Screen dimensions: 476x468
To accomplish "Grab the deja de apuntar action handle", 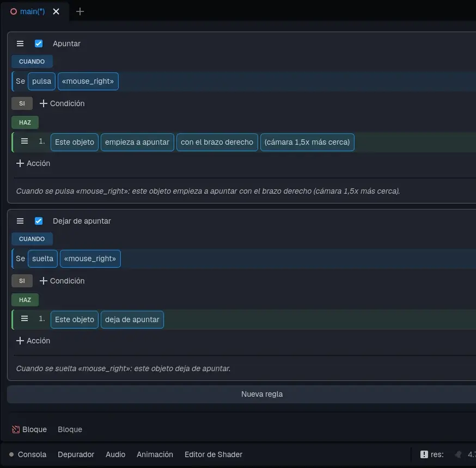I will pos(25,318).
